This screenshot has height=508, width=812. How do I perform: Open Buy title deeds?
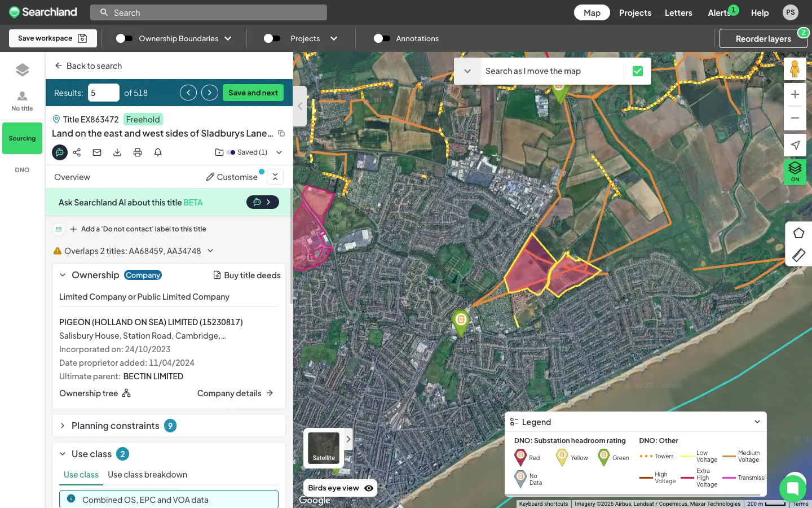[x=247, y=275]
